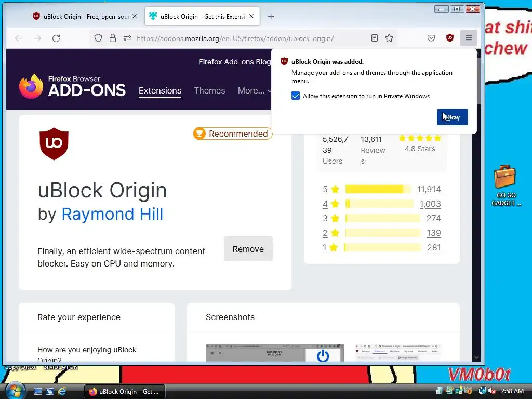Click the address bar URL
This screenshot has height=399, width=532.
(235, 38)
